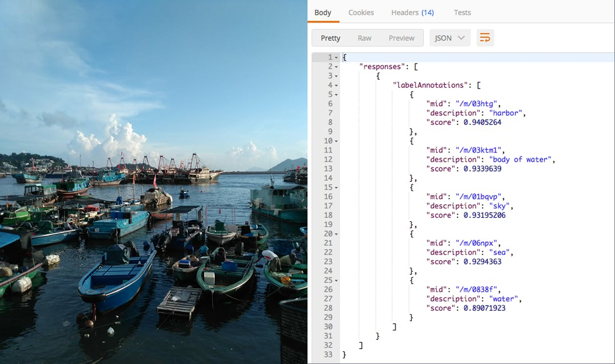615x364 pixels.
Task: Collapse the body of water object on line 10
Action: pos(337,141)
